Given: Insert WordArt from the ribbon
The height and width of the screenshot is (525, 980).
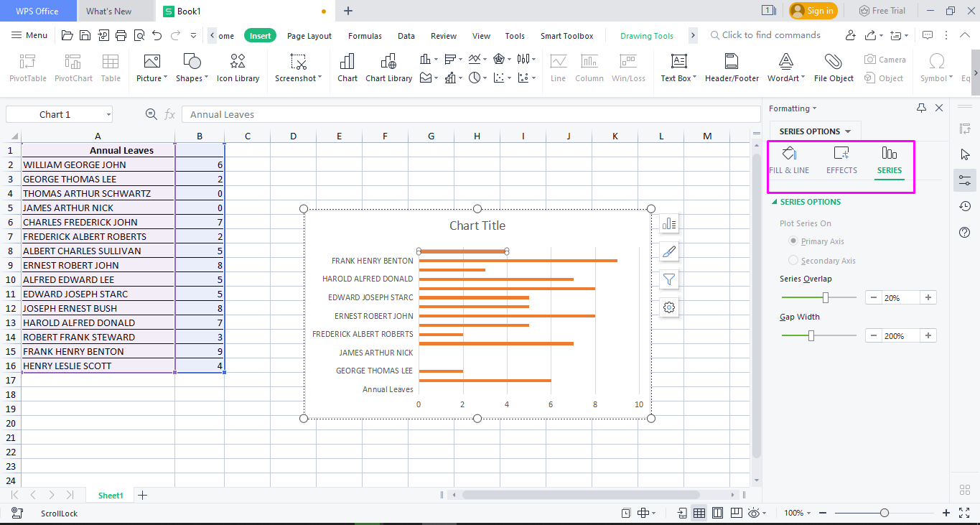Looking at the screenshot, I should tap(785, 68).
